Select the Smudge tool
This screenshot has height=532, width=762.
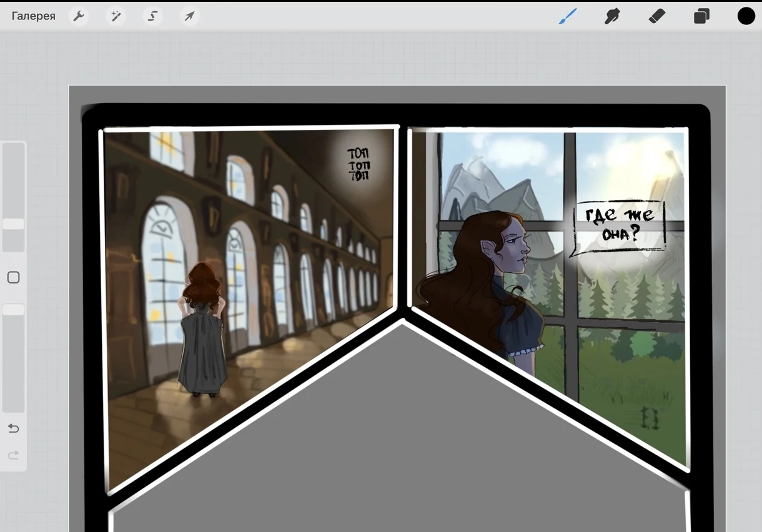pos(612,16)
